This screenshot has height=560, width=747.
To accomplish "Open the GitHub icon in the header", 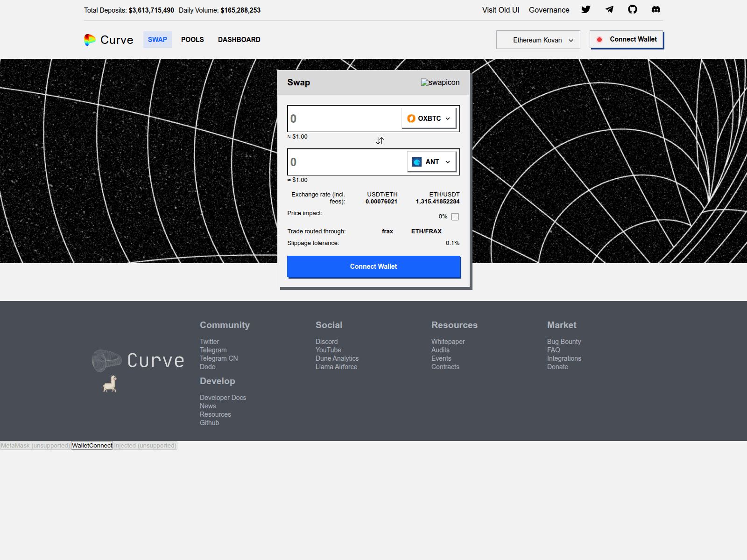I will coord(633,9).
